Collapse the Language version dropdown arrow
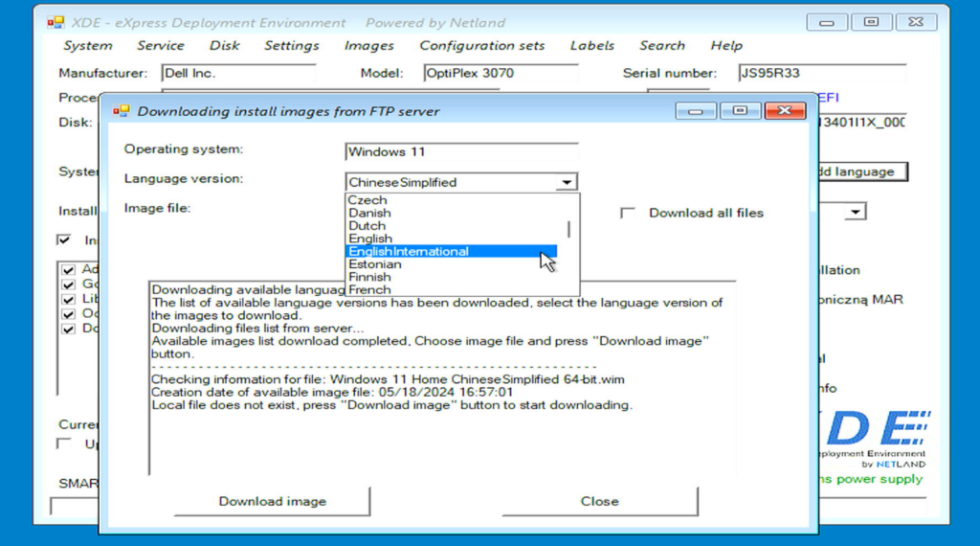 pos(567,182)
